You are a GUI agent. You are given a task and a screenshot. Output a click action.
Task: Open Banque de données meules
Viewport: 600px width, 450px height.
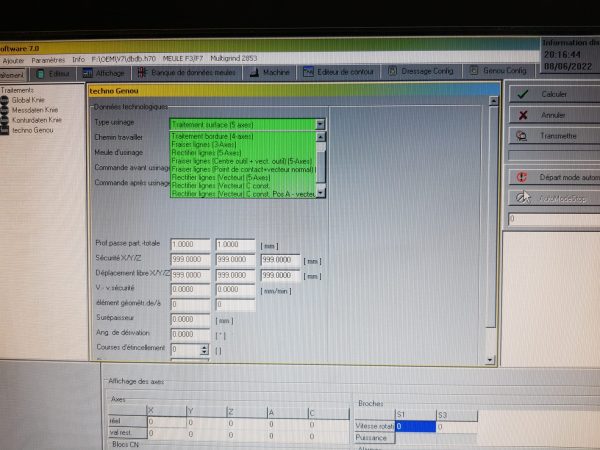point(141,73)
